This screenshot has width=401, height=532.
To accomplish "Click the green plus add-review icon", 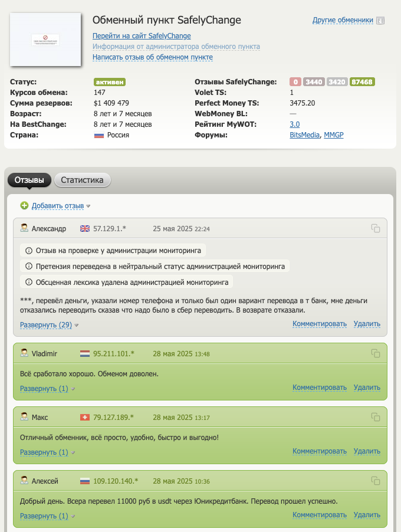I will 24,205.
